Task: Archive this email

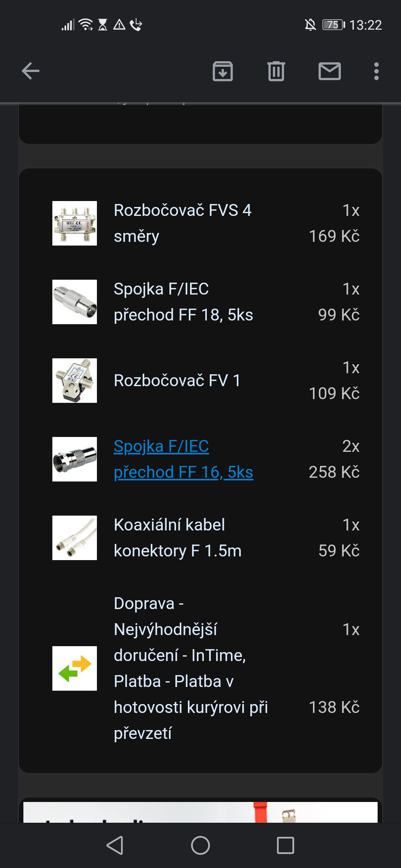Action: [222, 71]
